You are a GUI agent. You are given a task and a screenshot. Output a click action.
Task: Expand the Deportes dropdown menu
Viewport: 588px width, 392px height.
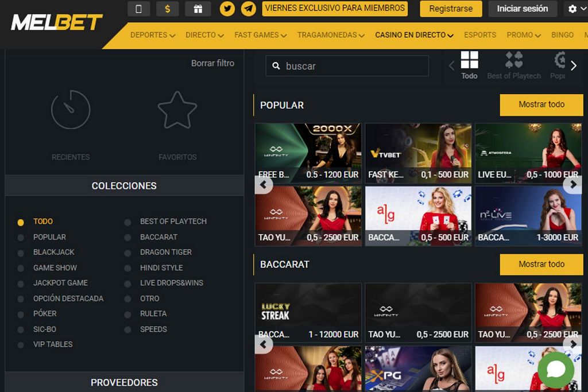point(152,35)
